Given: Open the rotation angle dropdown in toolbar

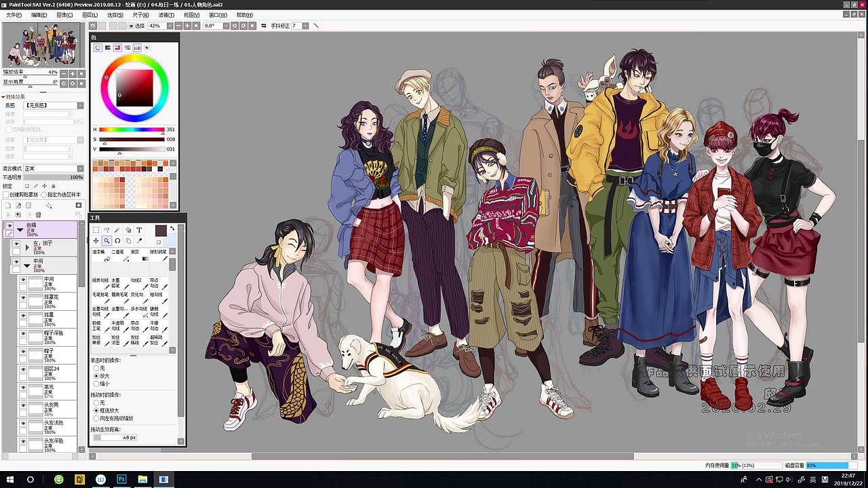Looking at the screenshot, I should coord(226,26).
